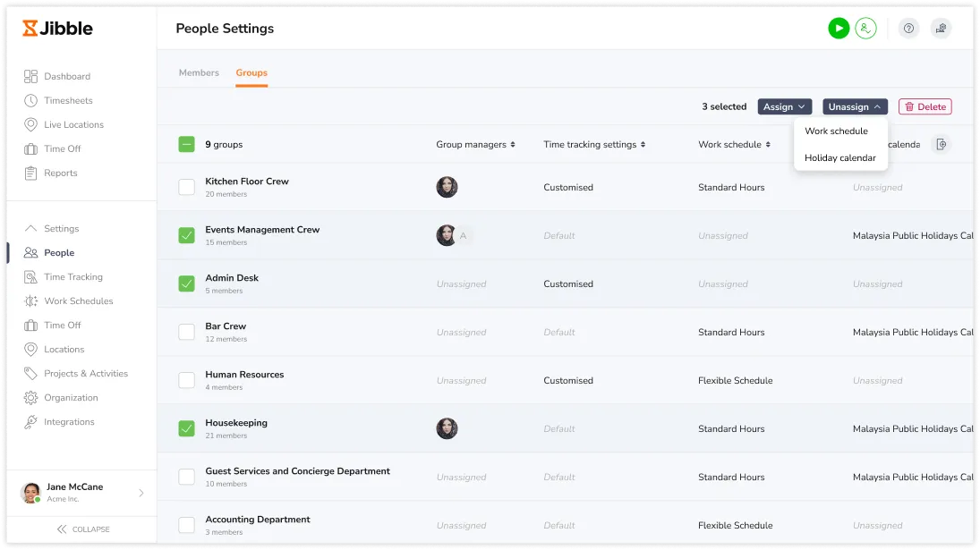Open the Integrations settings icon
The width and height of the screenshot is (980, 550).
[x=31, y=422]
